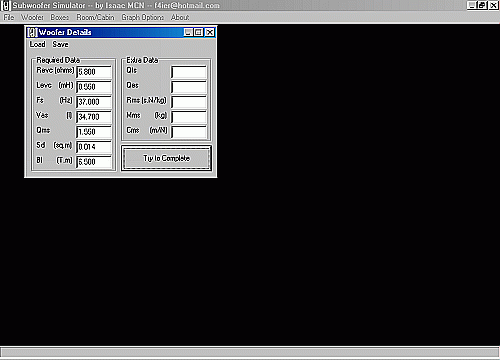Click the Rms (s.N/kg) label
Screen dimensions: 500x360
coord(146,100)
